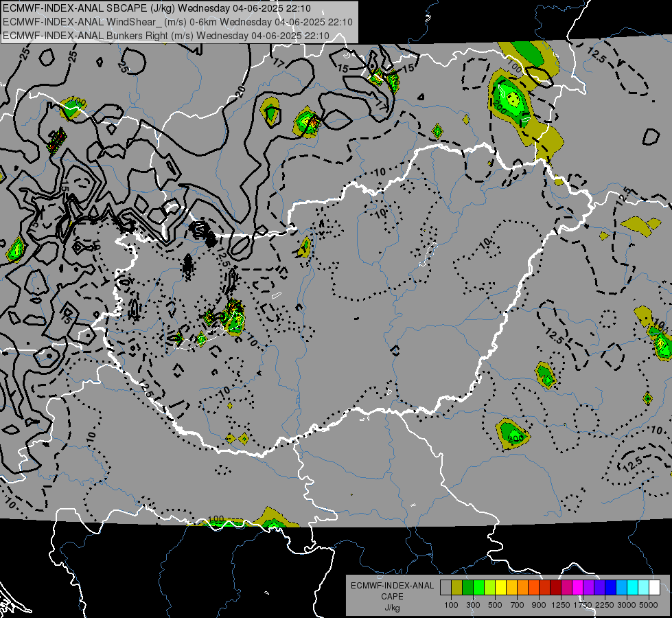Click the pure blue legend swatch after 2250
This screenshot has height=618, width=672.
pos(610,588)
